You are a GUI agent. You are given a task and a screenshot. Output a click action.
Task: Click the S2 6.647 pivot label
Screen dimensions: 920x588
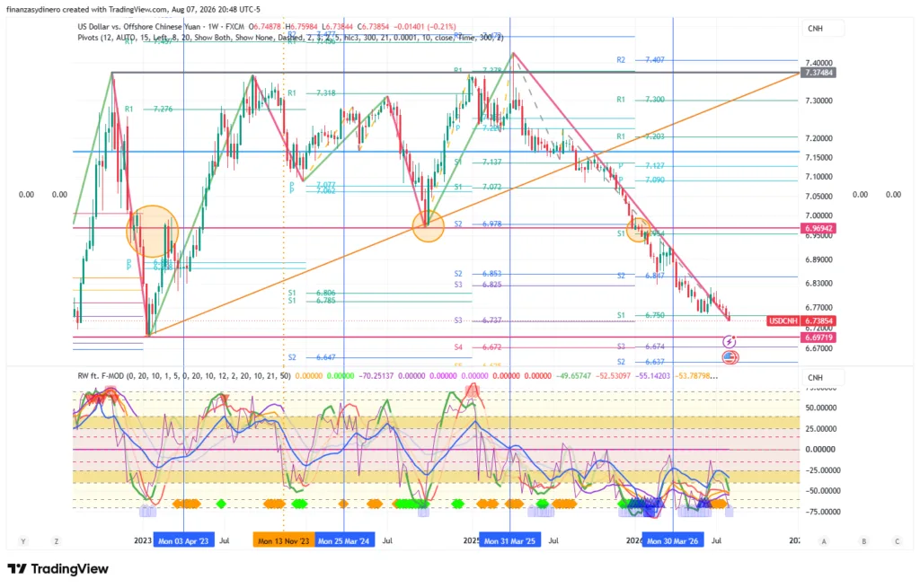coord(312,357)
